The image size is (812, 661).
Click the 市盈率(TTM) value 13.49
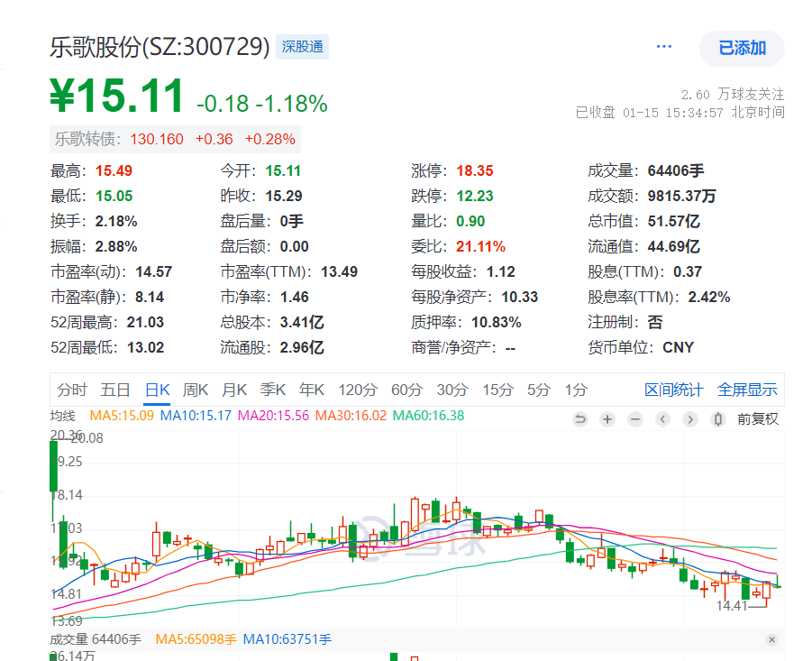339,272
